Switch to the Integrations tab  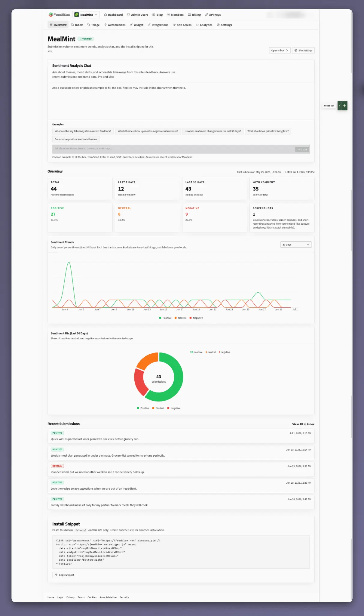(x=158, y=25)
